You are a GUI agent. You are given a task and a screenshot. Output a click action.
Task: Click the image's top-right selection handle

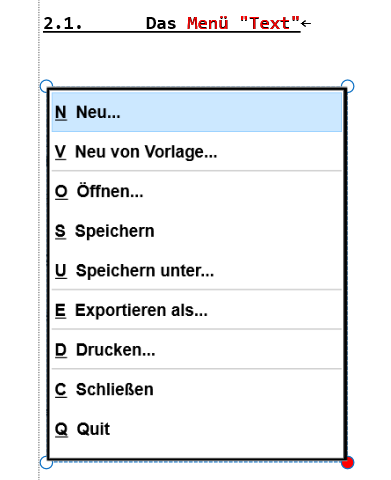pyautogui.click(x=348, y=86)
